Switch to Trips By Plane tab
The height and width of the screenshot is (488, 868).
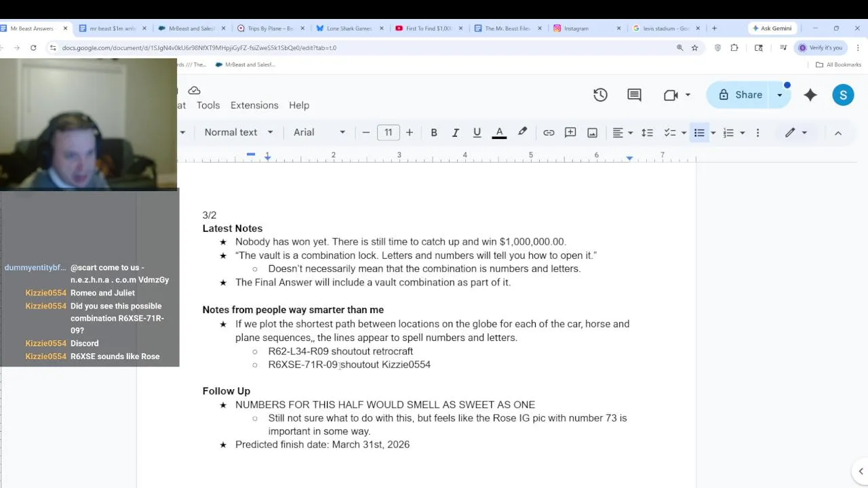(x=271, y=28)
